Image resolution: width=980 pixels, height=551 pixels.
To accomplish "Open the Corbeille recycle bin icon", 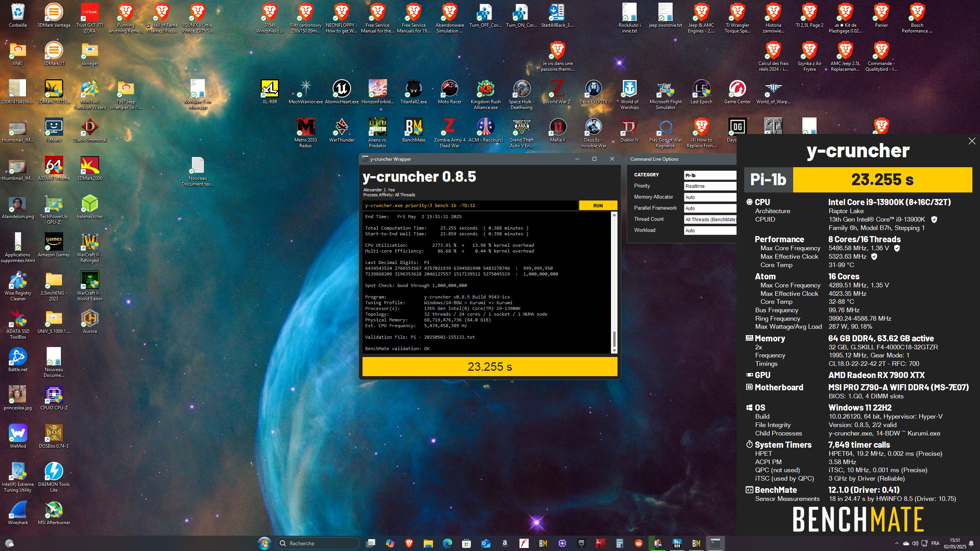I will coord(18,16).
